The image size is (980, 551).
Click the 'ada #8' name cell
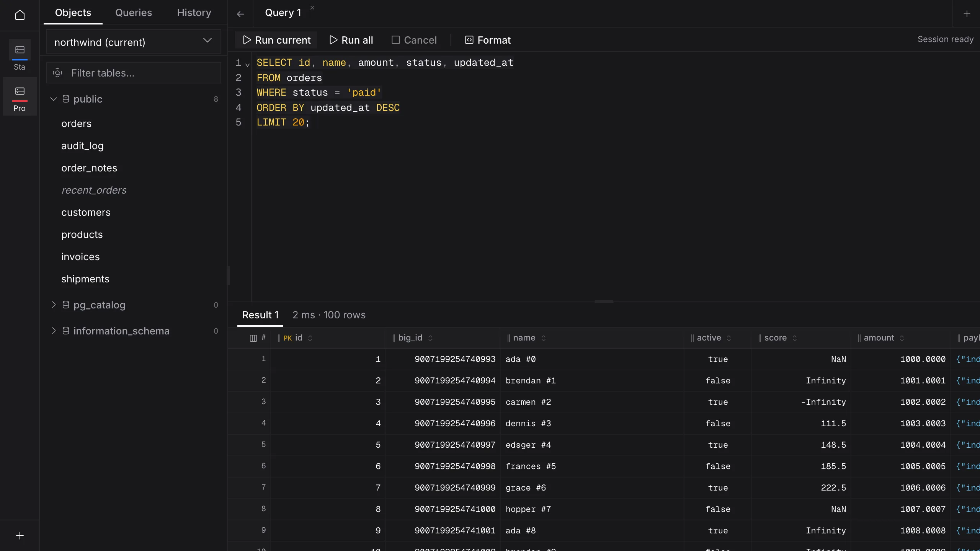pyautogui.click(x=592, y=531)
